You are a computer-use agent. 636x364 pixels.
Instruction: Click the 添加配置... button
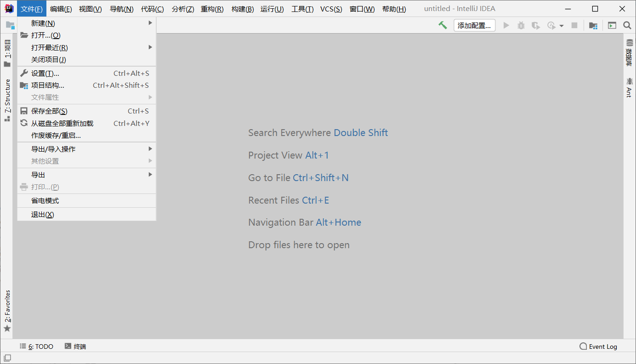pos(474,25)
